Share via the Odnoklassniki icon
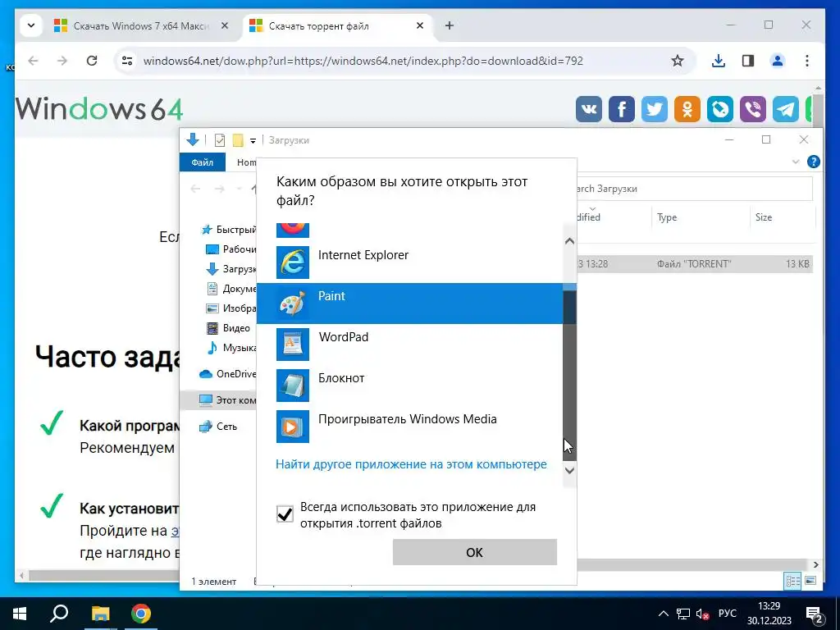840x630 pixels. [687, 109]
